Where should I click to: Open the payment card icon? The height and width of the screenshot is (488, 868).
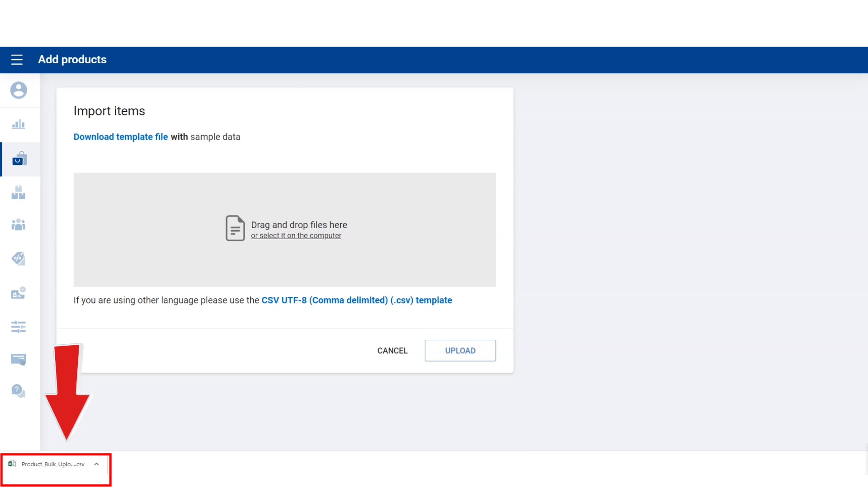19,359
